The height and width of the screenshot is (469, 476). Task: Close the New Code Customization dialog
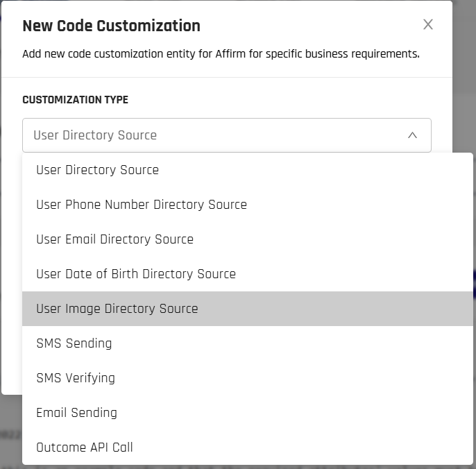tap(428, 25)
